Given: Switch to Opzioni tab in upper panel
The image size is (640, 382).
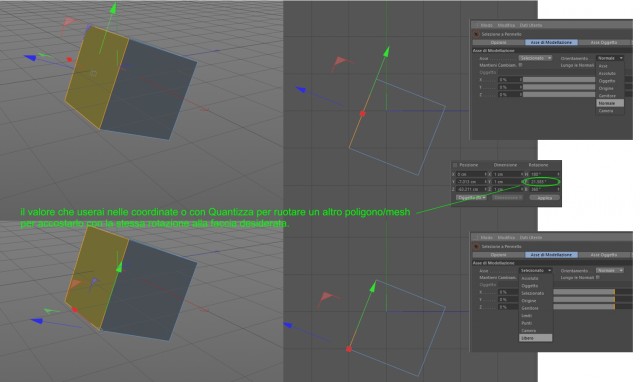Looking at the screenshot, I should click(x=498, y=42).
